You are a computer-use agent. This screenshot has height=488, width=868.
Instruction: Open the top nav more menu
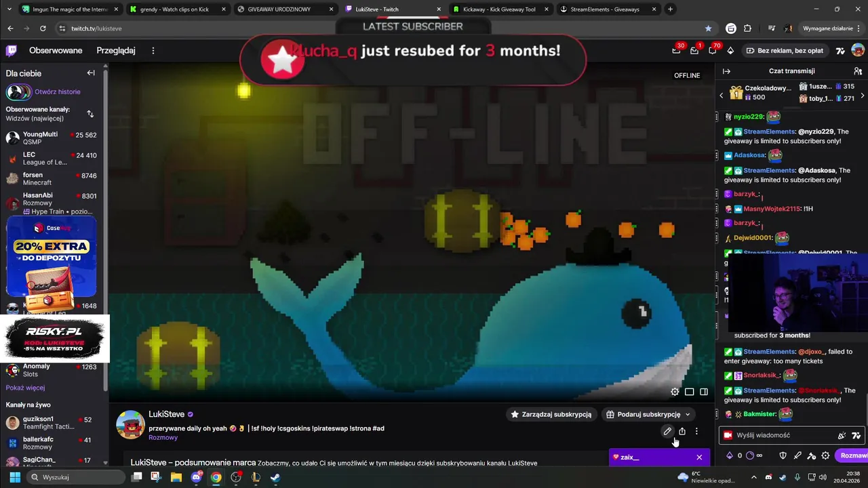pyautogui.click(x=153, y=51)
